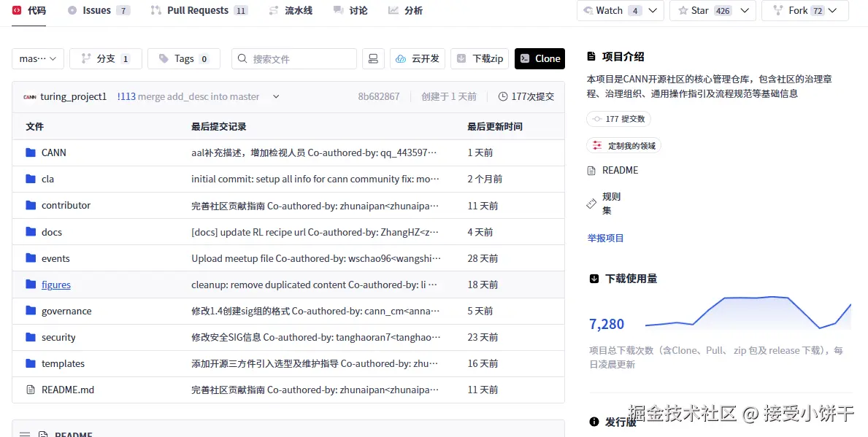Viewport: 868px width, 437px height.
Task: Switch to the 流水线 tab
Action: coord(291,10)
